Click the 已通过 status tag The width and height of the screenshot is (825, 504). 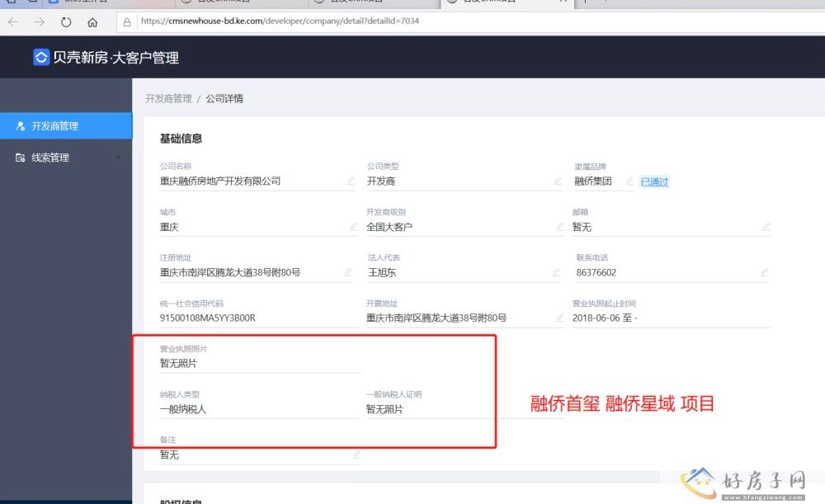[x=654, y=182]
